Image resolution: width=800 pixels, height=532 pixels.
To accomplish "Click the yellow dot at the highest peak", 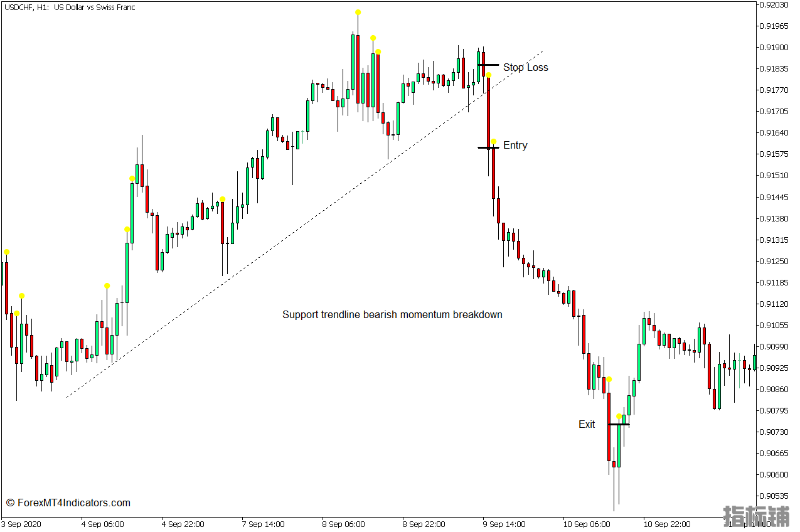I will click(x=358, y=12).
